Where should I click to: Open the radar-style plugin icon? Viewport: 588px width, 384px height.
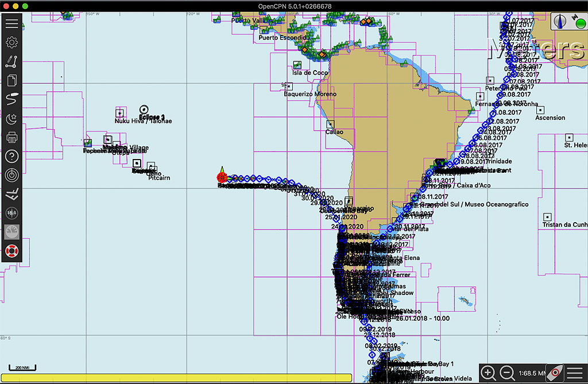click(11, 175)
